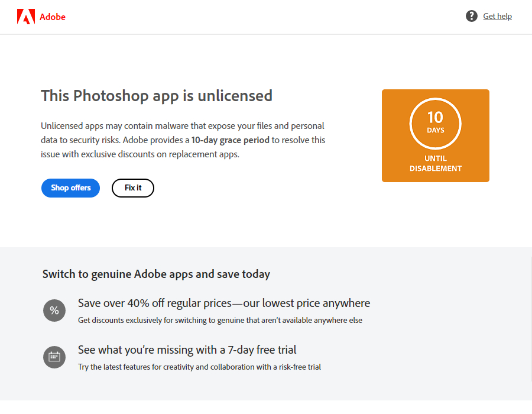Open the Get help link
Screen dimensions: 532x414
[x=497, y=16]
